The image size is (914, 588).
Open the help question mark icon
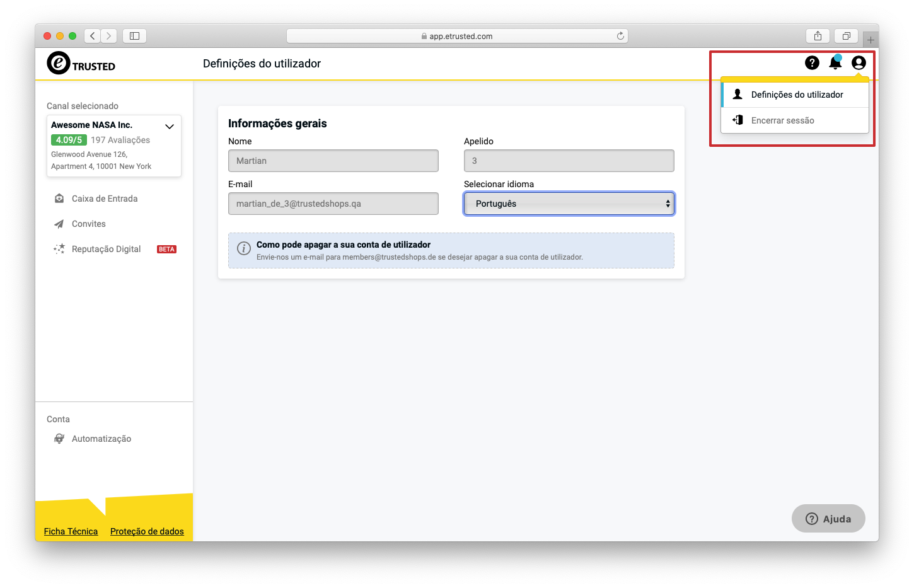pyautogui.click(x=812, y=62)
